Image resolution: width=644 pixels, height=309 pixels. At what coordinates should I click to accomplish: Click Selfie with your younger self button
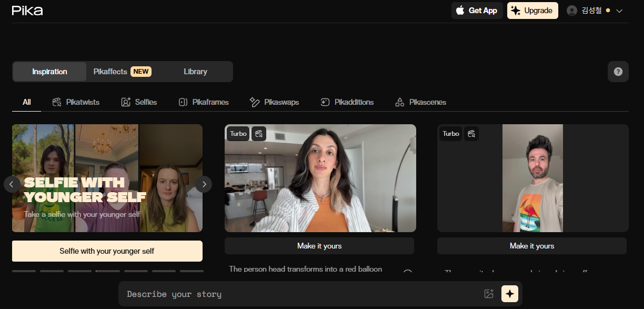[x=107, y=251]
